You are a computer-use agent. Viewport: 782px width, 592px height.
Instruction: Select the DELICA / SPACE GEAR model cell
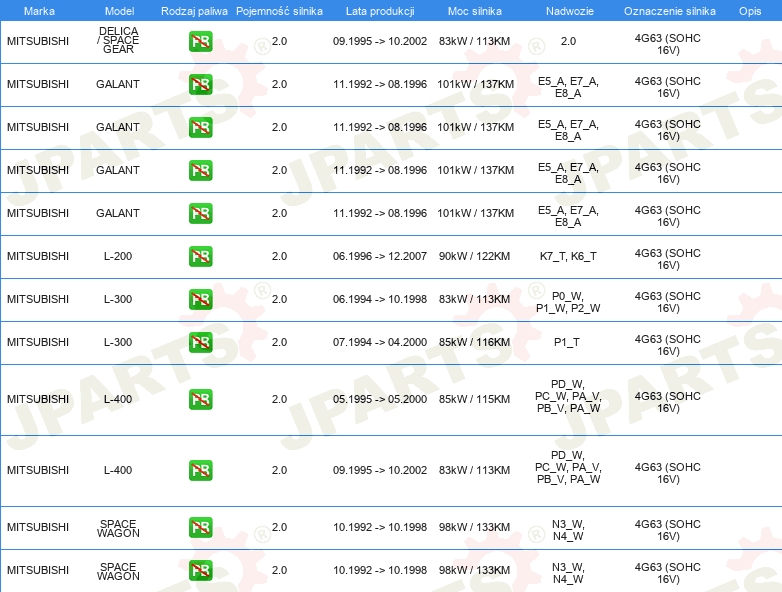(x=118, y=40)
